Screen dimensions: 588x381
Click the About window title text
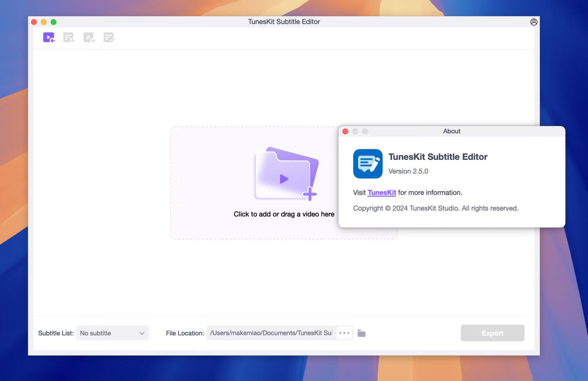click(x=452, y=131)
